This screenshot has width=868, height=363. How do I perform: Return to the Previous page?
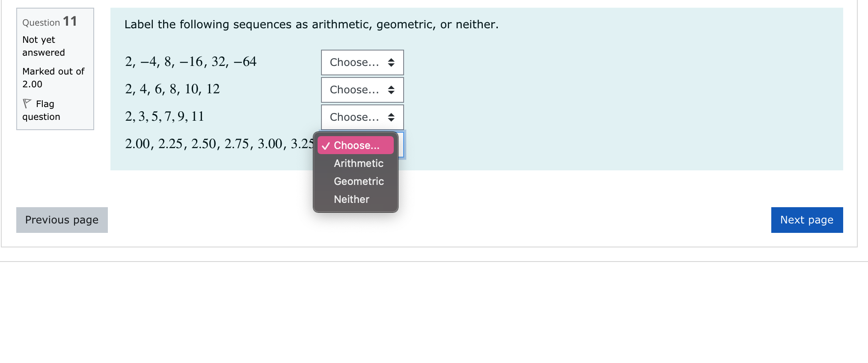62,220
